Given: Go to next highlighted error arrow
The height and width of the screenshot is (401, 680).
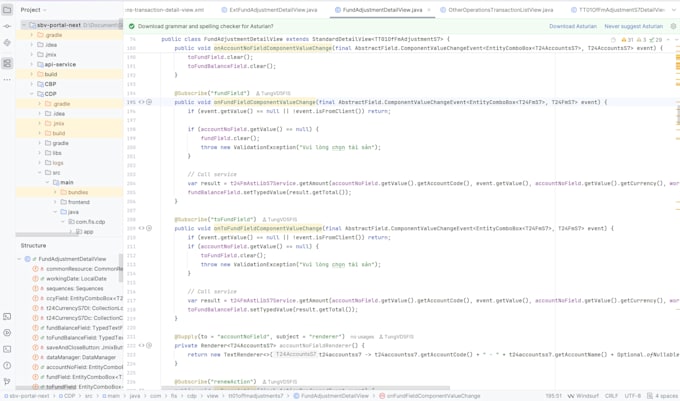Looking at the screenshot, I should 675,39.
